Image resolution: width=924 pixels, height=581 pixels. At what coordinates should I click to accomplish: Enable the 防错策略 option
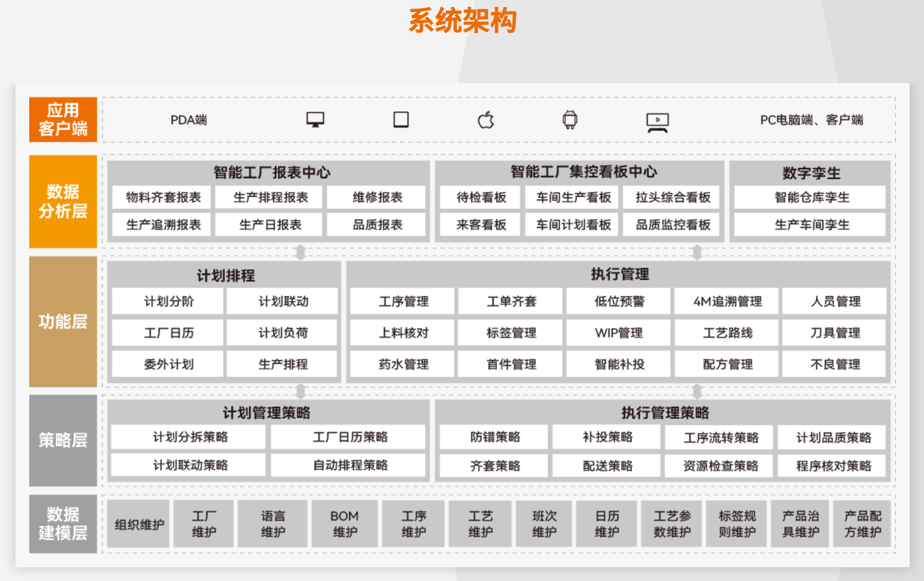pyautogui.click(x=494, y=437)
